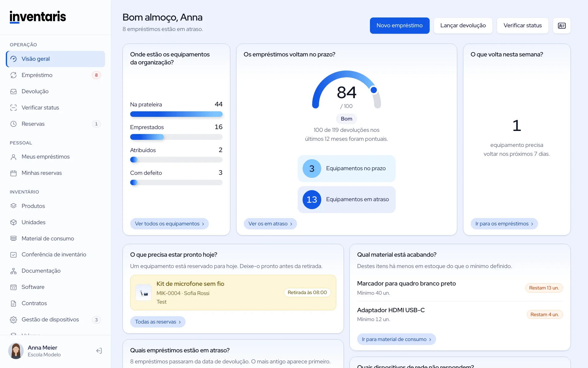Click the Empréstimo sync icon in sidebar

tap(13, 75)
